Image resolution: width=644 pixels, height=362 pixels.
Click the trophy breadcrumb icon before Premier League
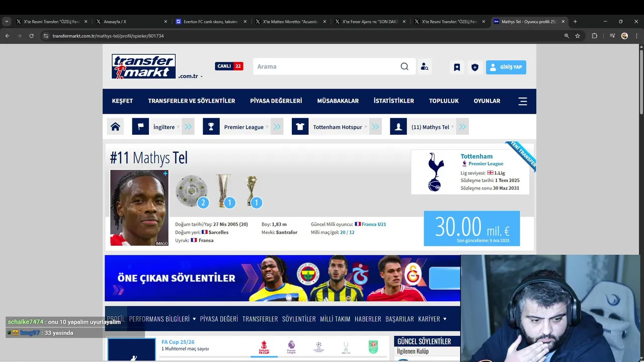(211, 127)
